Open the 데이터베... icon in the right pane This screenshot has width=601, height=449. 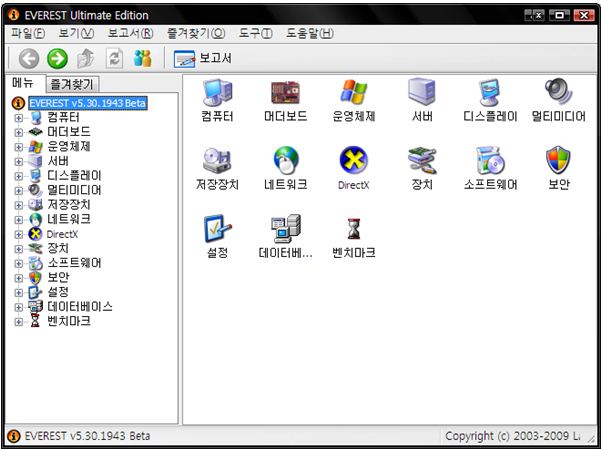tap(286, 229)
